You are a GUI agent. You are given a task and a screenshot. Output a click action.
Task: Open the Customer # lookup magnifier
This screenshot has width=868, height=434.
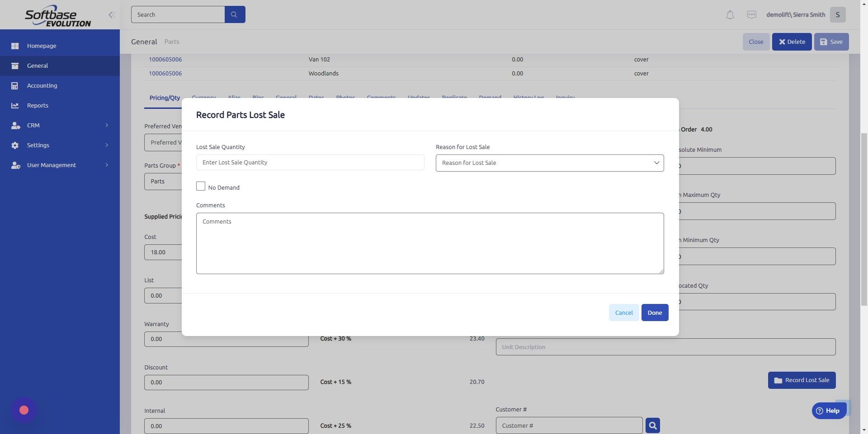click(652, 425)
